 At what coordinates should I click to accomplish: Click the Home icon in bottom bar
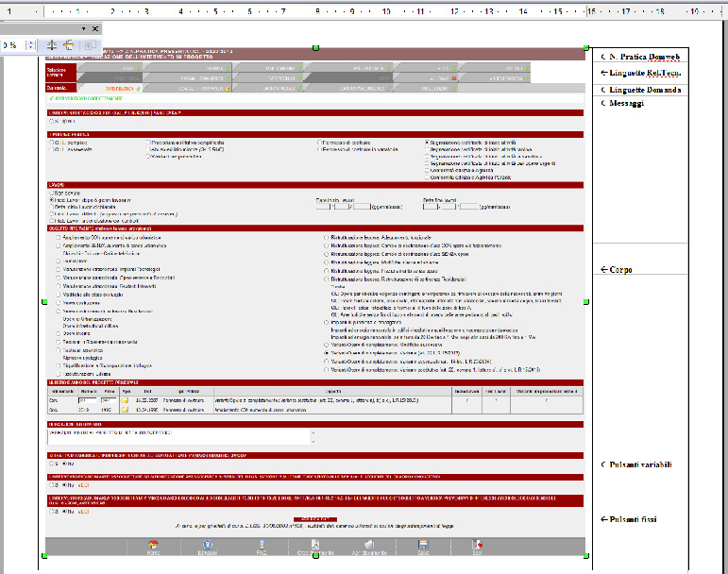click(x=153, y=545)
